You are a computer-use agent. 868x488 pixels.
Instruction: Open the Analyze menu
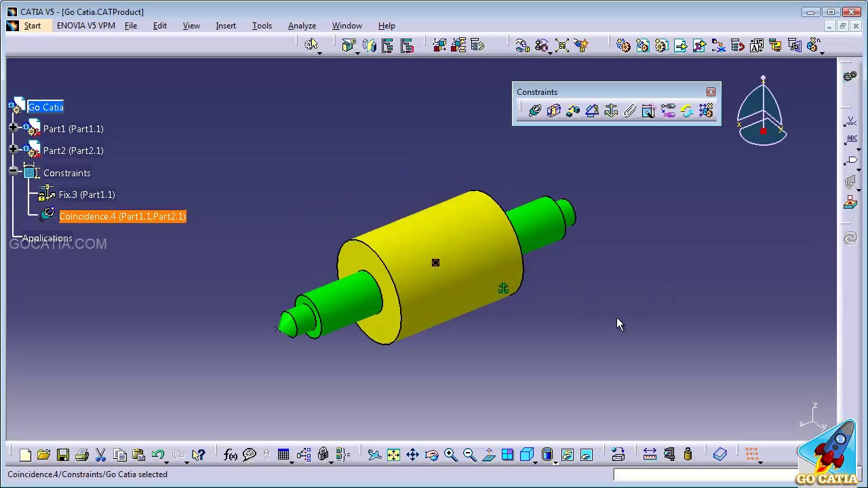(x=302, y=26)
